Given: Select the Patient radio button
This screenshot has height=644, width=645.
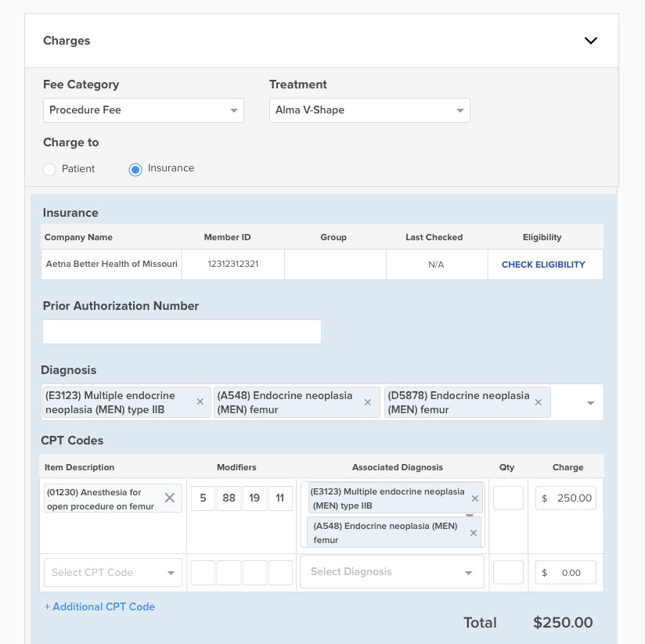Looking at the screenshot, I should pyautogui.click(x=49, y=169).
